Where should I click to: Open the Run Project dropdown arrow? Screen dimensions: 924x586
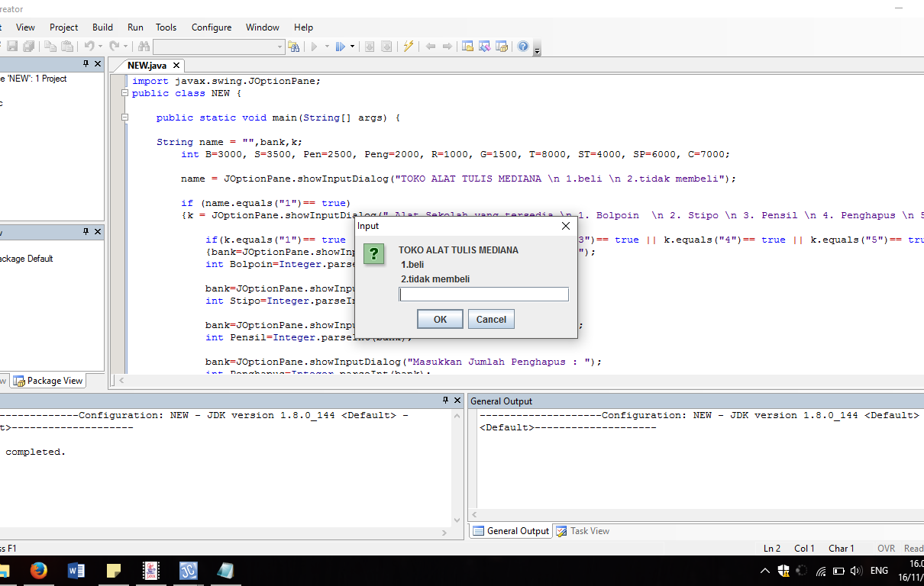(x=327, y=47)
